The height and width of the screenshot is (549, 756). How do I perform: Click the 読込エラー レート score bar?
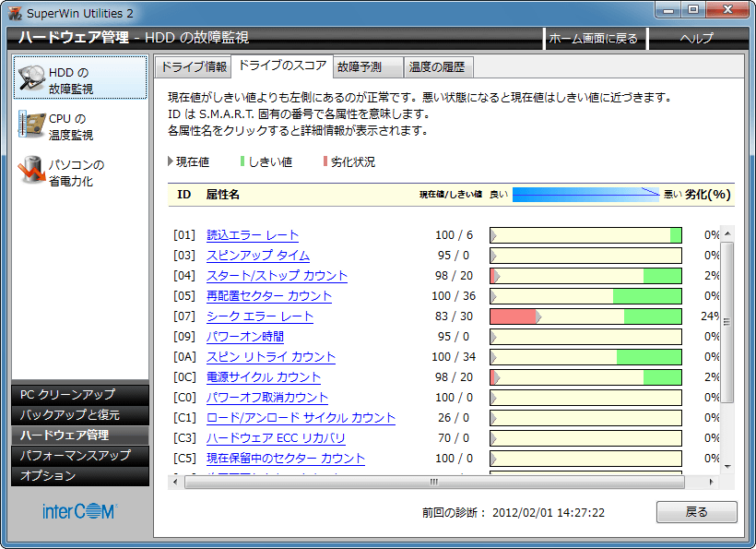click(x=585, y=235)
